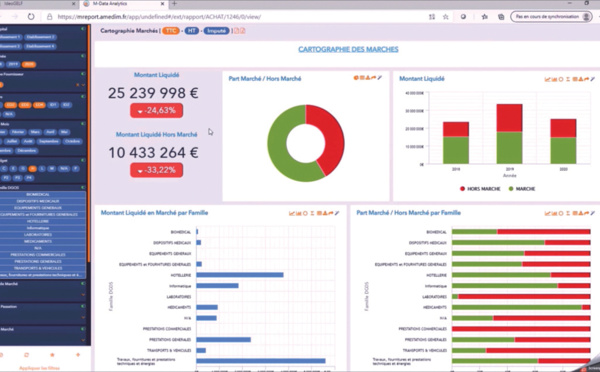
Task: Select LABORATOIRES in Famille DGOS list
Action: [x=38, y=235]
